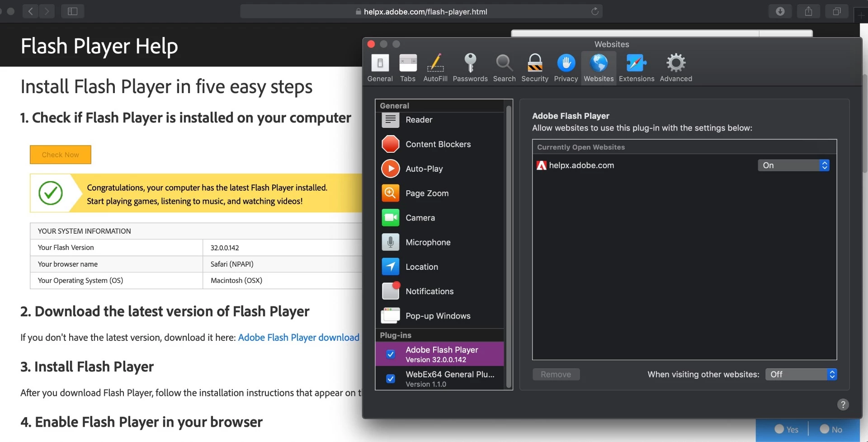
Task: Open General preferences tab
Action: coord(380,68)
